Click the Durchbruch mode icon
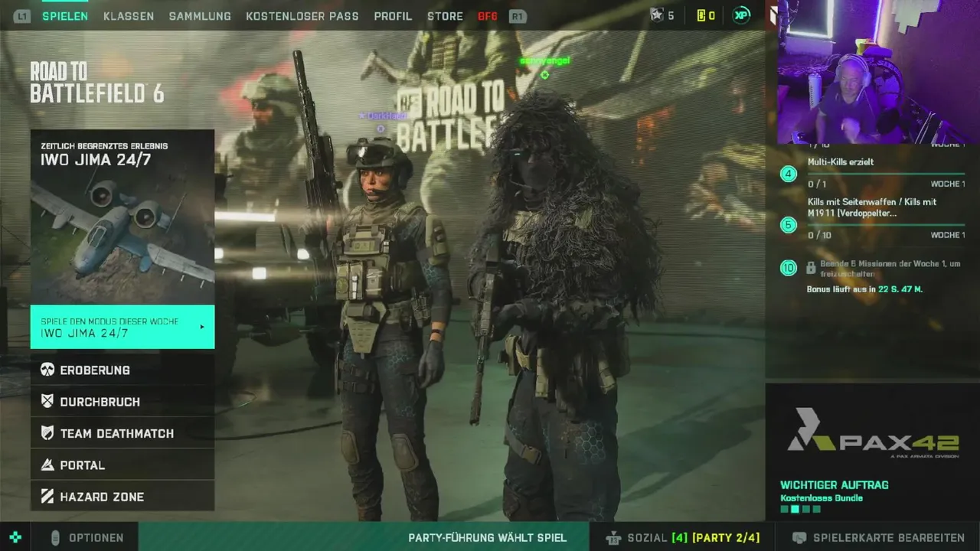This screenshot has width=980, height=551. 47,401
